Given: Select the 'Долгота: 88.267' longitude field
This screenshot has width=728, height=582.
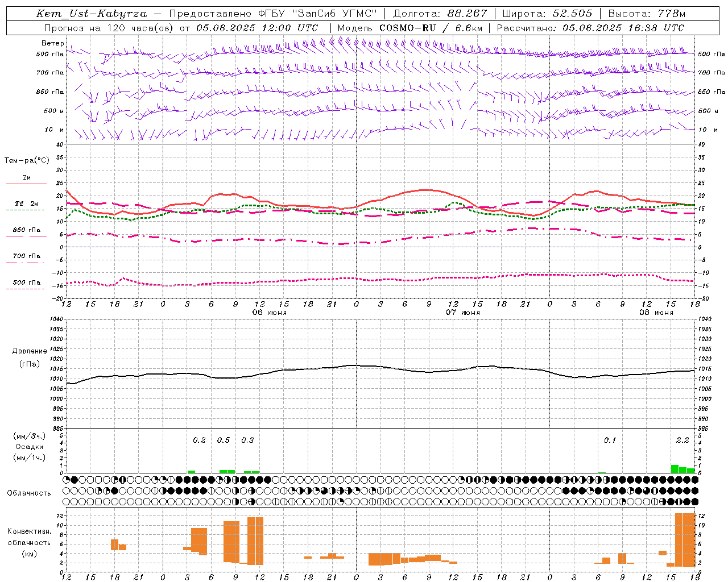Looking at the screenshot, I should [x=440, y=14].
